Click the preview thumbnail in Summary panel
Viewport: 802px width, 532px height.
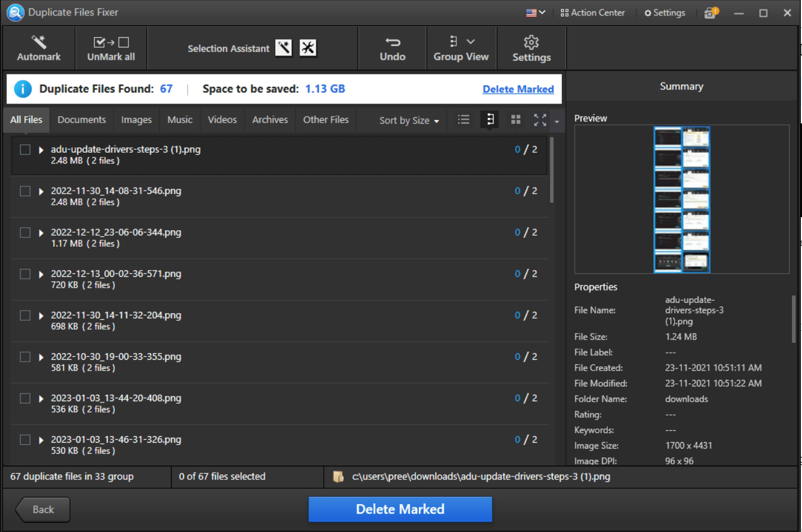tap(682, 198)
